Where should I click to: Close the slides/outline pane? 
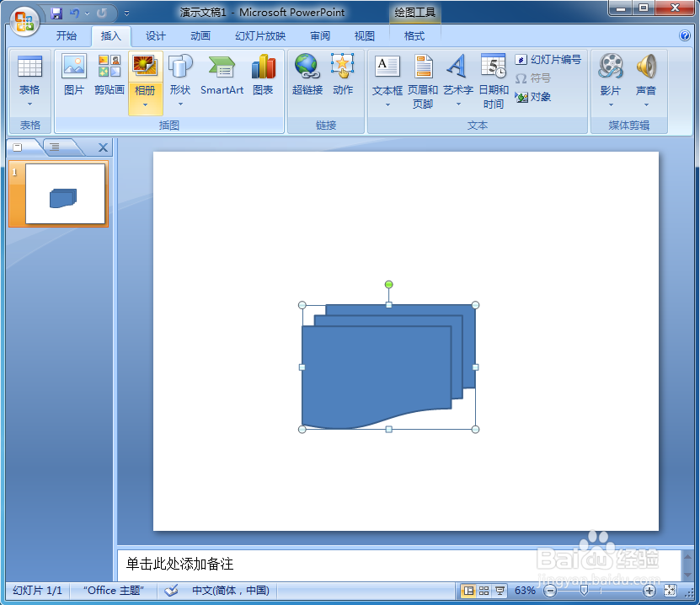103,147
